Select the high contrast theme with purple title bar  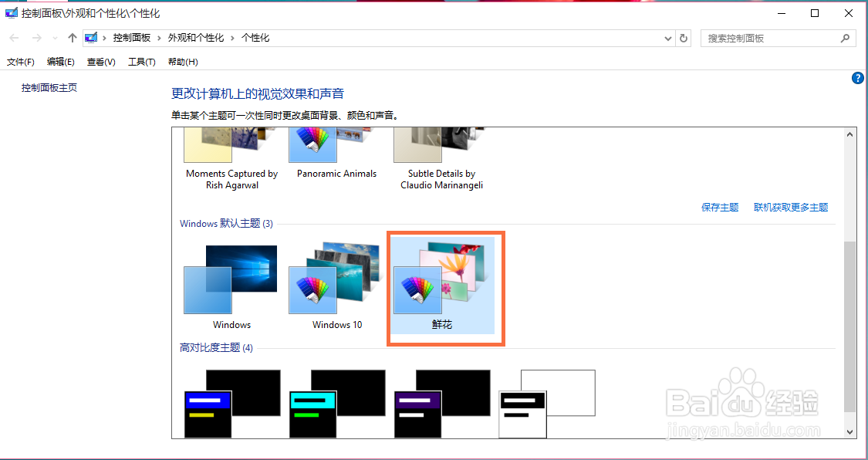pos(442,403)
